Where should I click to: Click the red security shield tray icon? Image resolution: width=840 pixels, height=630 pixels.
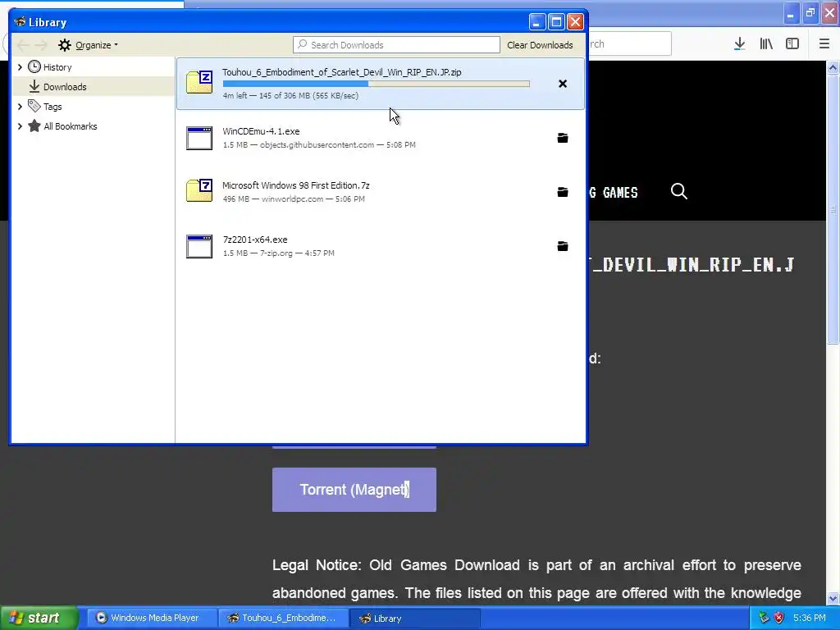coord(779,619)
